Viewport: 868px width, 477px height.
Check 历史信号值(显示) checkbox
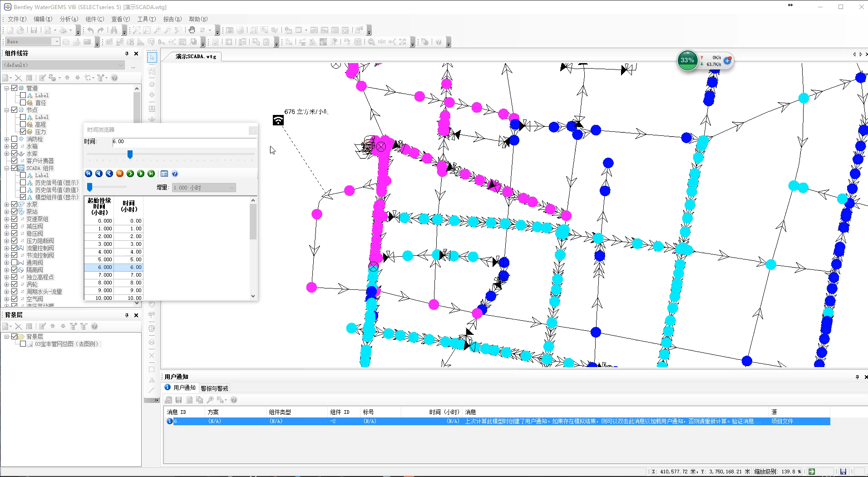pos(23,183)
